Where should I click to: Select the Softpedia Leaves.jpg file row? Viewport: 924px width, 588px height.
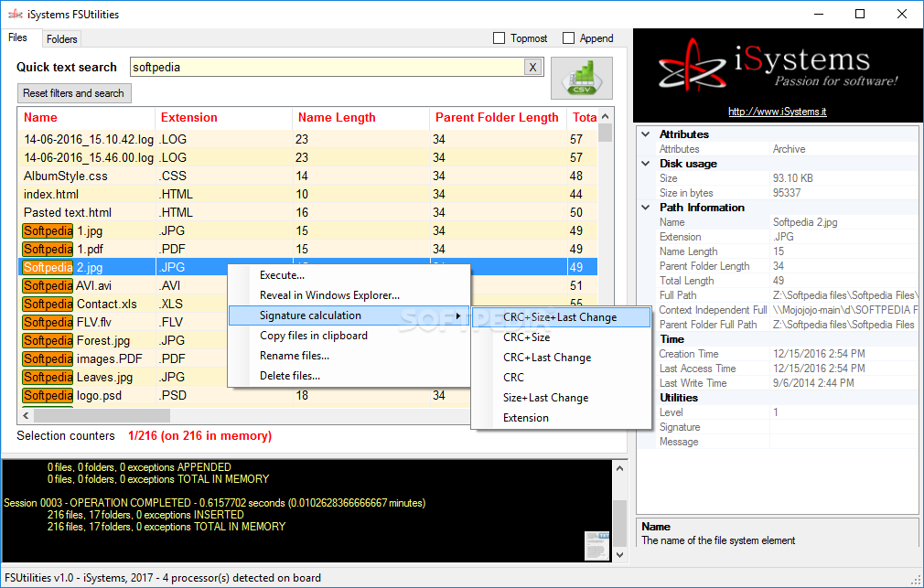[124, 377]
